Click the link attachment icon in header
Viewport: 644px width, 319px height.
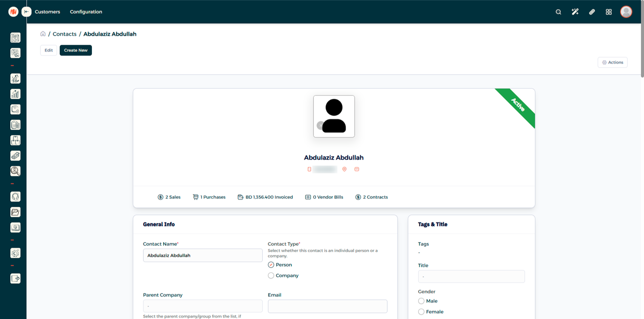pyautogui.click(x=592, y=12)
